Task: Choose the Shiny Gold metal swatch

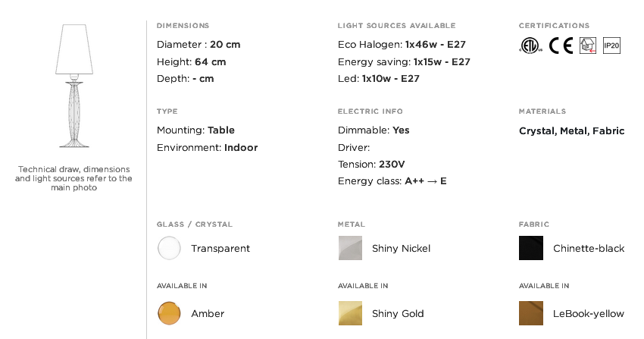Action: pyautogui.click(x=350, y=313)
